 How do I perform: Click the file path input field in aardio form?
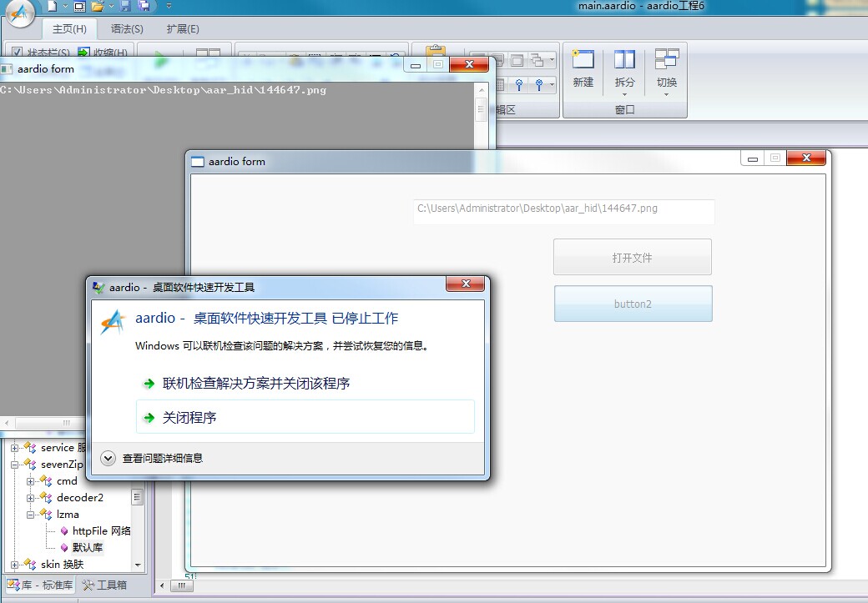tap(564, 212)
